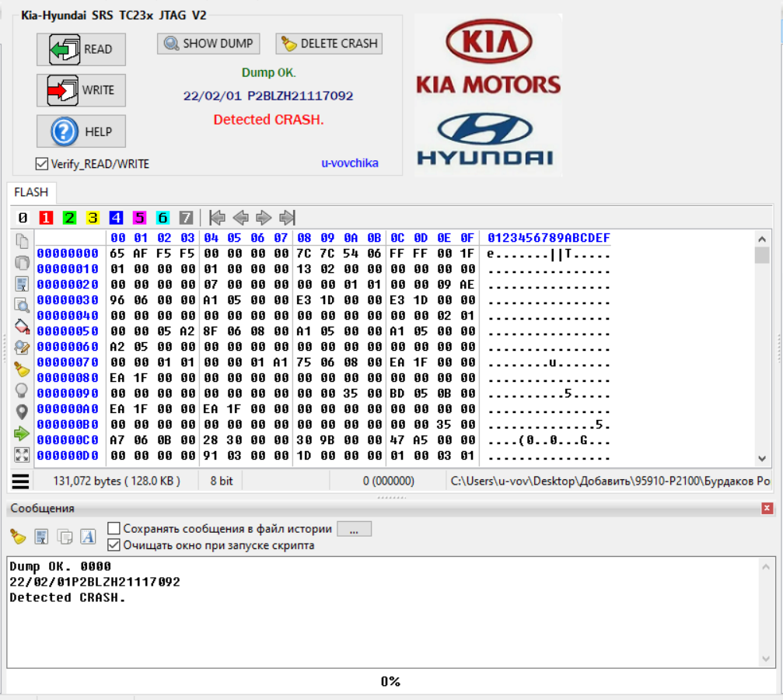
Task: Close the Сообщения panel
Action: (x=767, y=508)
